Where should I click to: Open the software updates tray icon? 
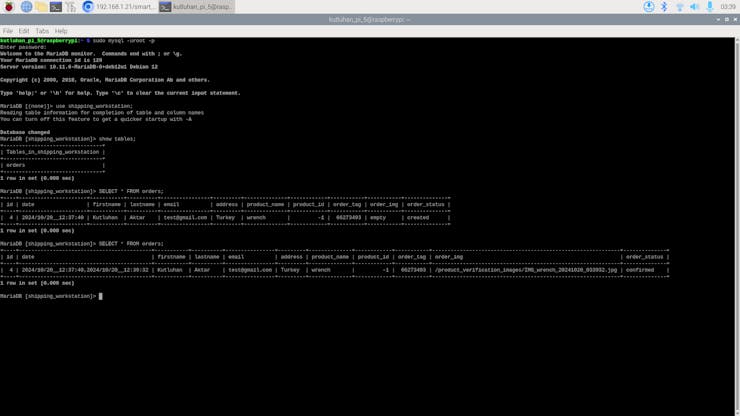[648, 7]
